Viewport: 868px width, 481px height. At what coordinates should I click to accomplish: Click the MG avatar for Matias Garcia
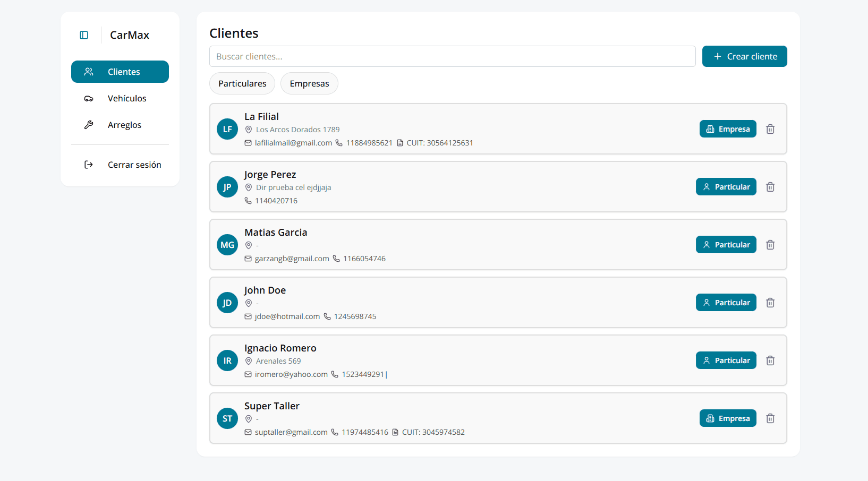click(227, 245)
